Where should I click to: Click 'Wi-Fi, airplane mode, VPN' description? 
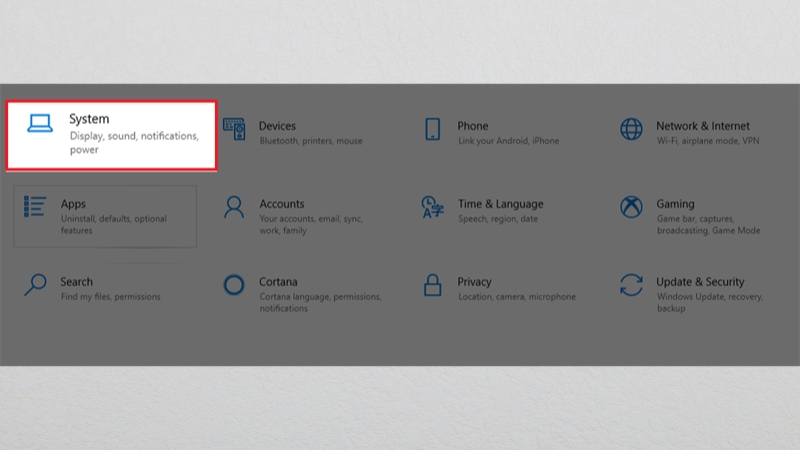[x=708, y=141]
